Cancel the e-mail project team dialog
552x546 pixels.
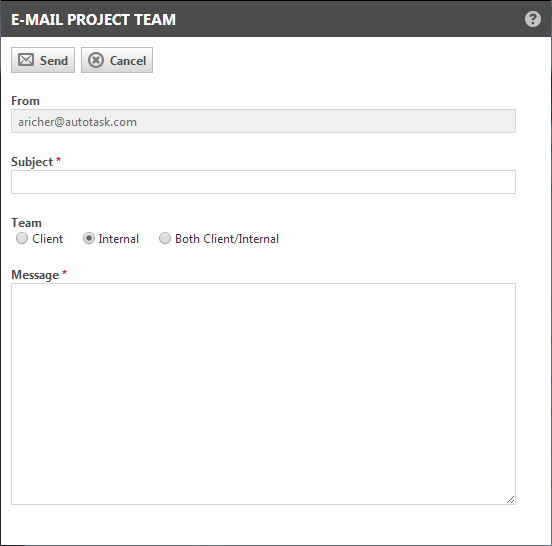[117, 60]
